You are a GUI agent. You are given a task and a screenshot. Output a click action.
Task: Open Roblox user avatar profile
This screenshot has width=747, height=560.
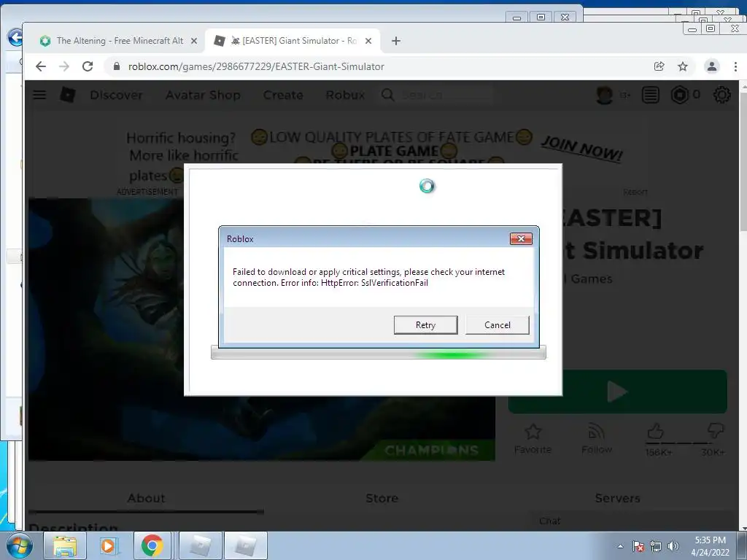pyautogui.click(x=605, y=96)
